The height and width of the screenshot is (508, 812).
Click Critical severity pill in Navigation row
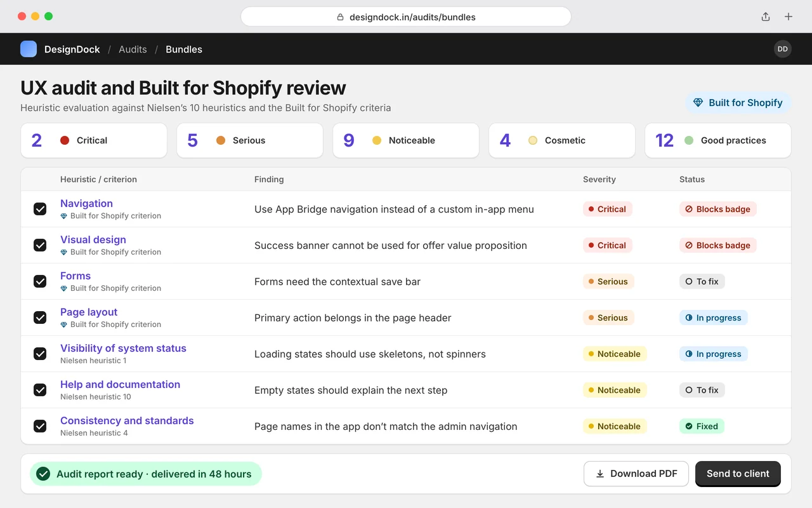click(x=608, y=209)
